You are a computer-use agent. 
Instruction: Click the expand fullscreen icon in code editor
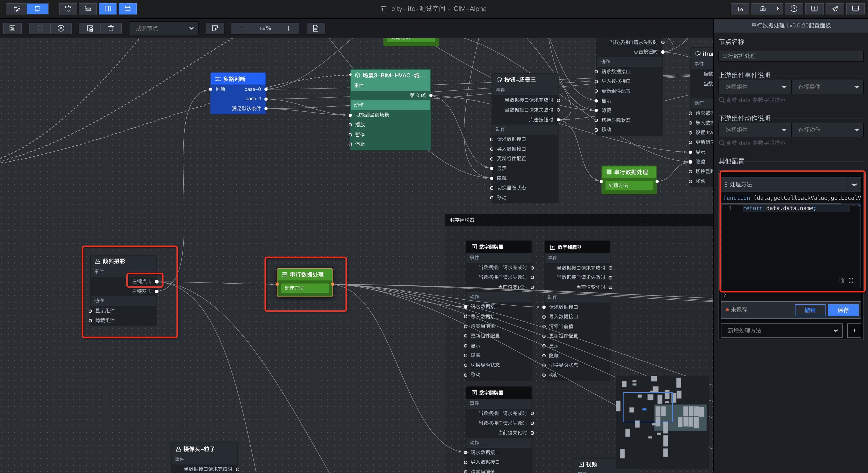pyautogui.click(x=851, y=280)
